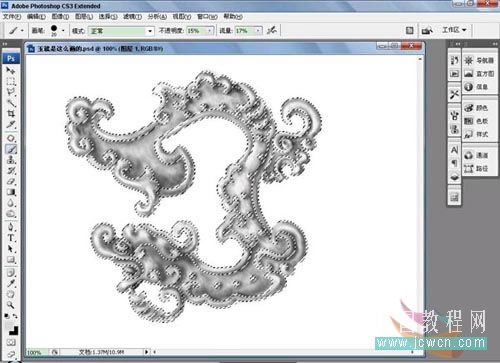The image size is (500, 363).
Task: Select the Brush tool in toolbox
Action: (x=11, y=149)
